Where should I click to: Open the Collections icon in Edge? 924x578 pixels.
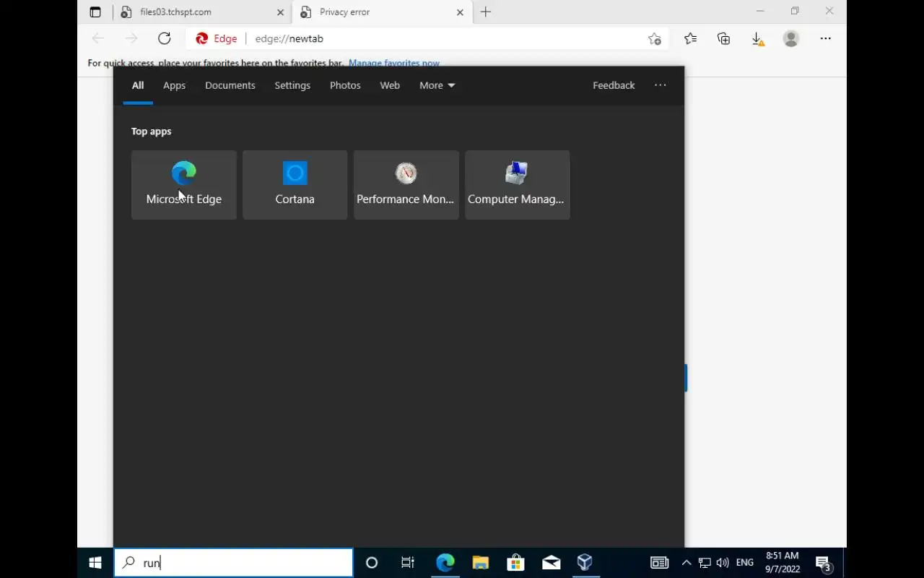pyautogui.click(x=724, y=38)
